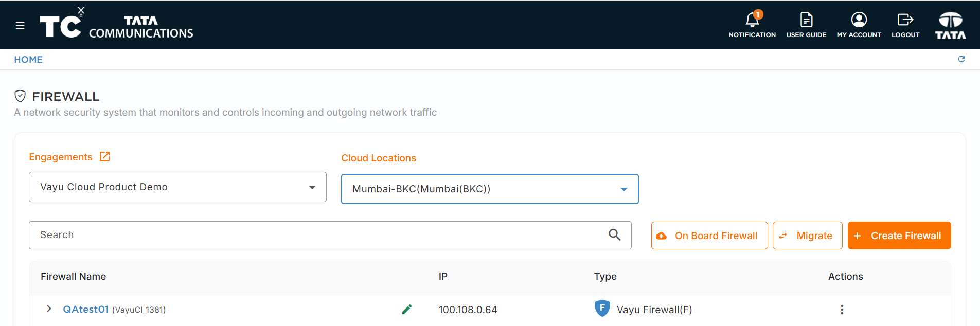Expand the QAtest01 row chevron
This screenshot has height=326, width=980.
[x=49, y=309]
